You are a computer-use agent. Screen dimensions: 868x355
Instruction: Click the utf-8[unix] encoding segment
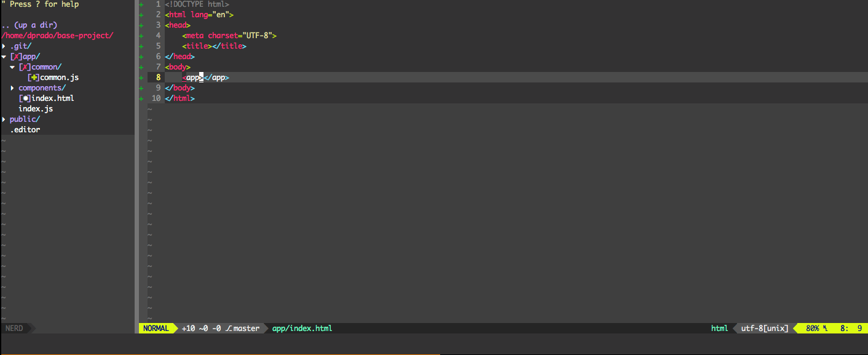(765, 329)
